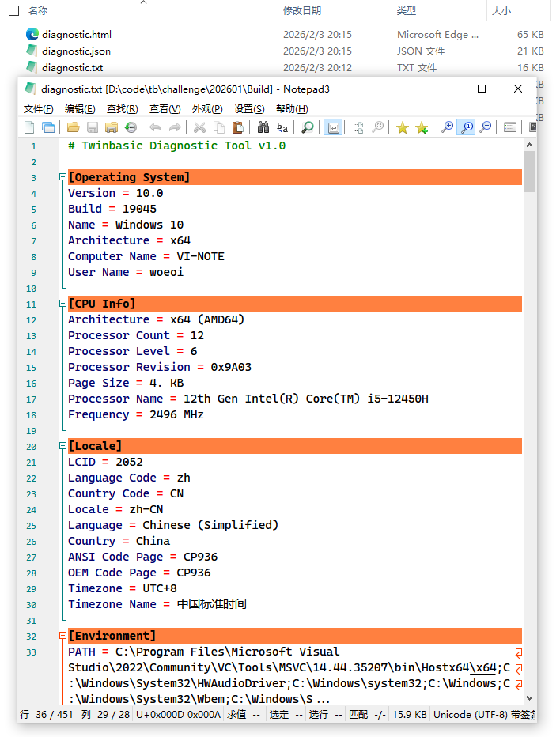Open the 设置(S) menu
Viewport: 560px width, 737px height.
[x=249, y=109]
